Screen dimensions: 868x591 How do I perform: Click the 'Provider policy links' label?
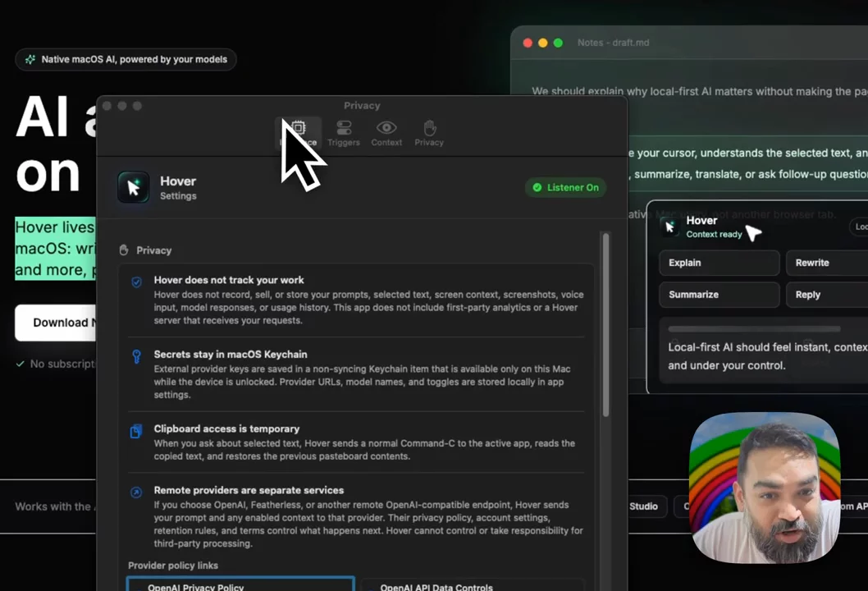pos(173,566)
